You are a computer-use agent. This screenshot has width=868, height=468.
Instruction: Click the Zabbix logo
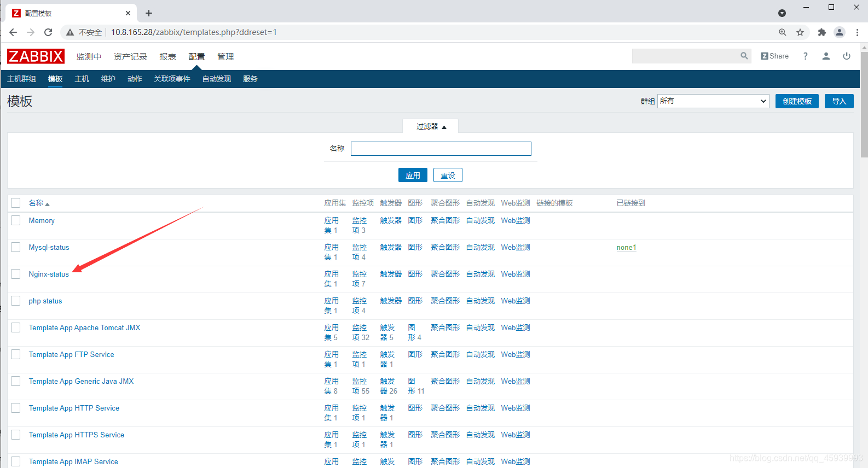click(x=36, y=56)
